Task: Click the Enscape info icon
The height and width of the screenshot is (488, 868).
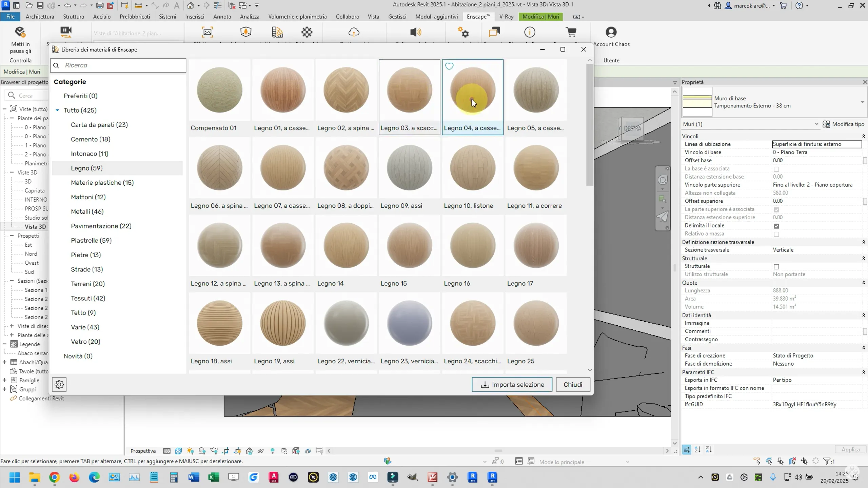Action: click(x=530, y=32)
